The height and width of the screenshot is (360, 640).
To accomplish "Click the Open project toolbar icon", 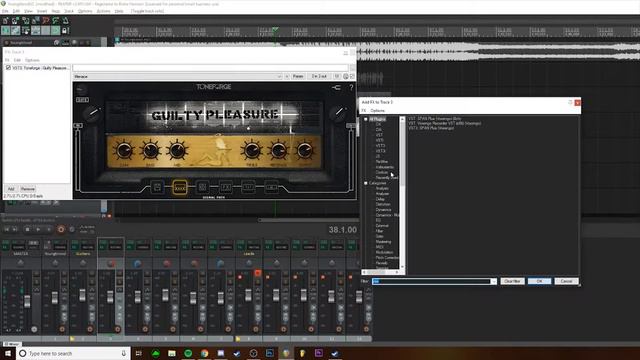I will click(16, 20).
